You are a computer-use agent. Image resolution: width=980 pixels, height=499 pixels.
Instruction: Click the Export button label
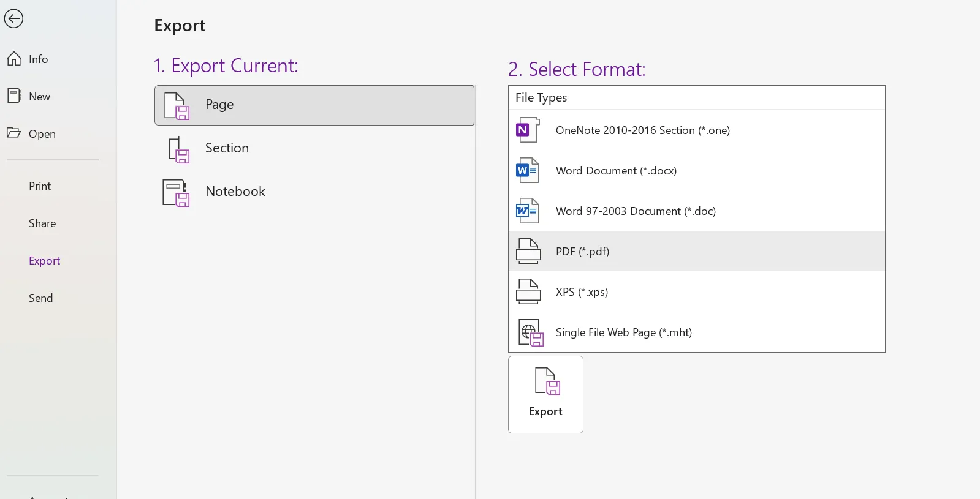[x=545, y=411]
